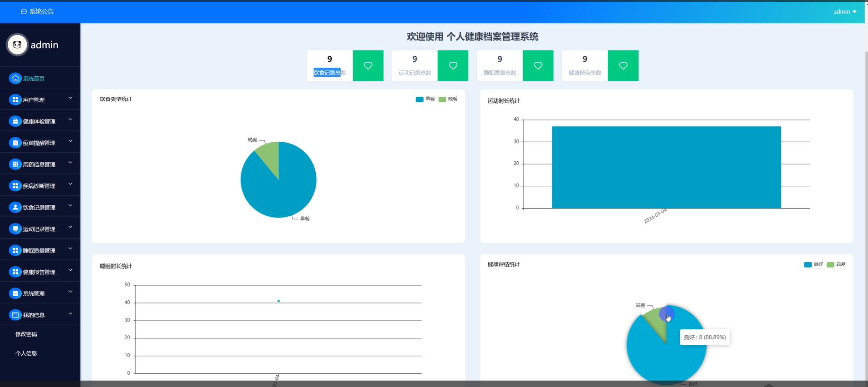The height and width of the screenshot is (387, 868).
Task: Select 用户管理 menu label
Action: click(x=34, y=100)
